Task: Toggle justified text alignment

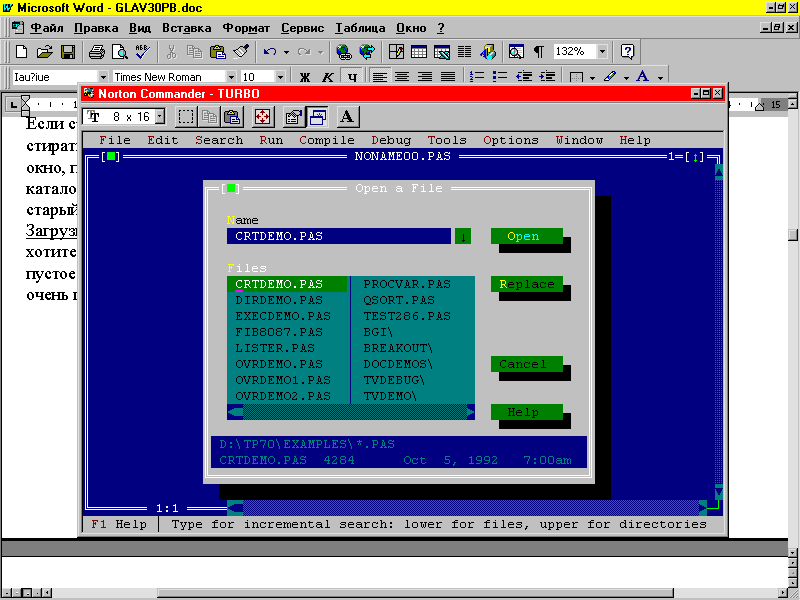Action: (x=448, y=77)
